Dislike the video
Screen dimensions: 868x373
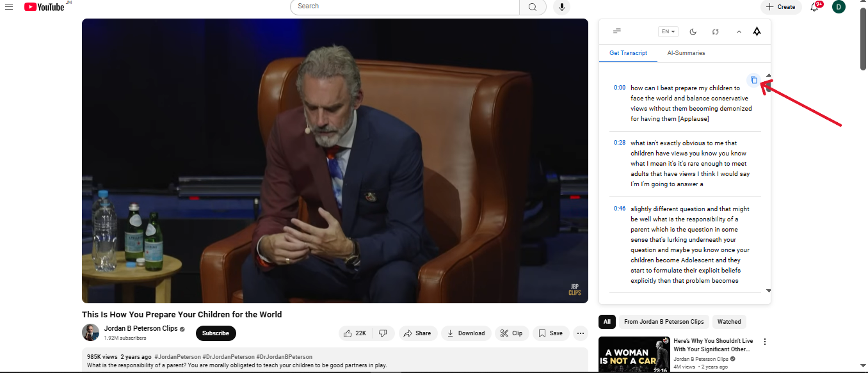click(383, 333)
